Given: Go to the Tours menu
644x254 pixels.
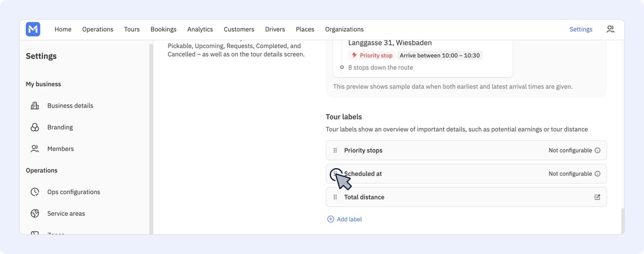Looking at the screenshot, I should click(x=132, y=29).
